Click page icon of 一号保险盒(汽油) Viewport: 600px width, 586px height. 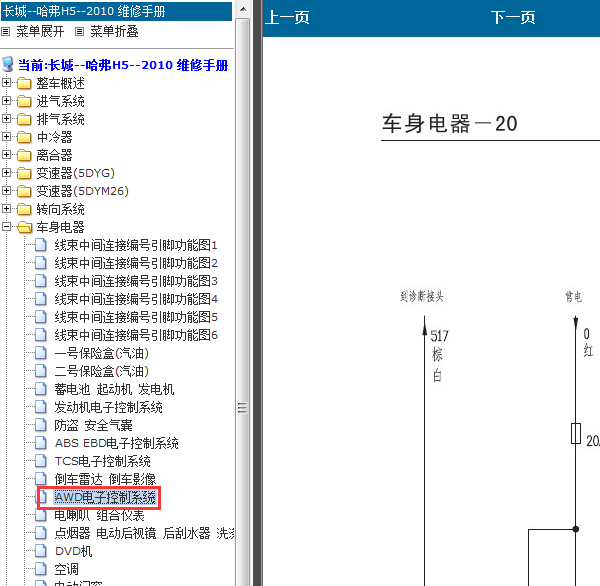(x=41, y=353)
